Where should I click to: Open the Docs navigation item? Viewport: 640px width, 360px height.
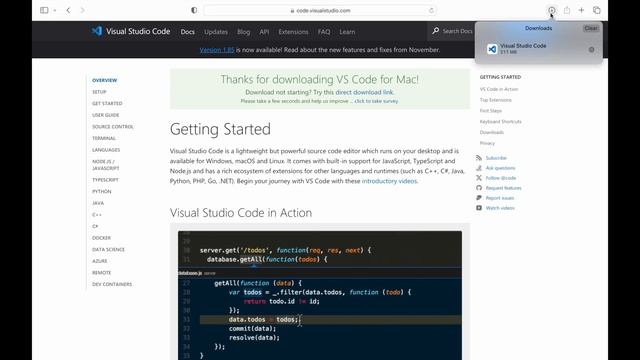tap(187, 32)
